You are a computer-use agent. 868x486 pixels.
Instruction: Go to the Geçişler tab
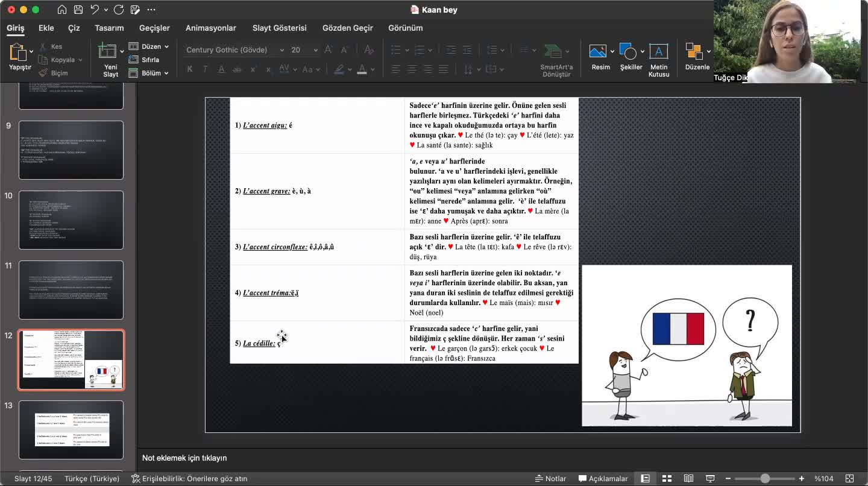[x=154, y=28]
